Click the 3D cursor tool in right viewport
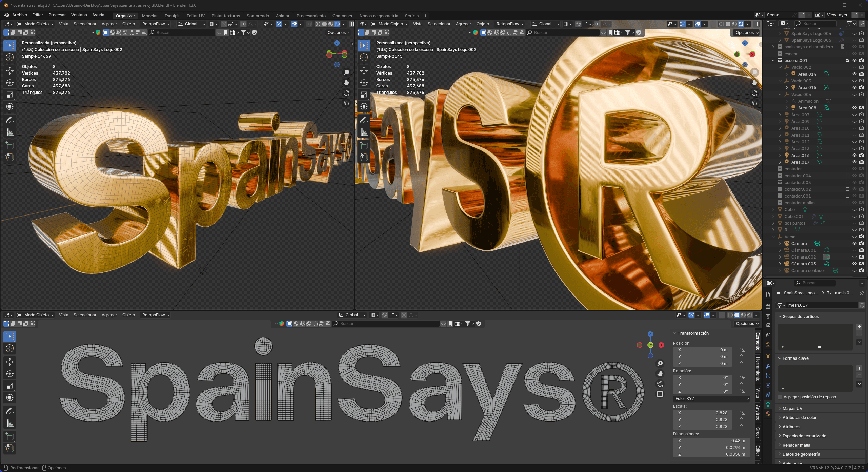The width and height of the screenshot is (868, 472). click(x=364, y=57)
